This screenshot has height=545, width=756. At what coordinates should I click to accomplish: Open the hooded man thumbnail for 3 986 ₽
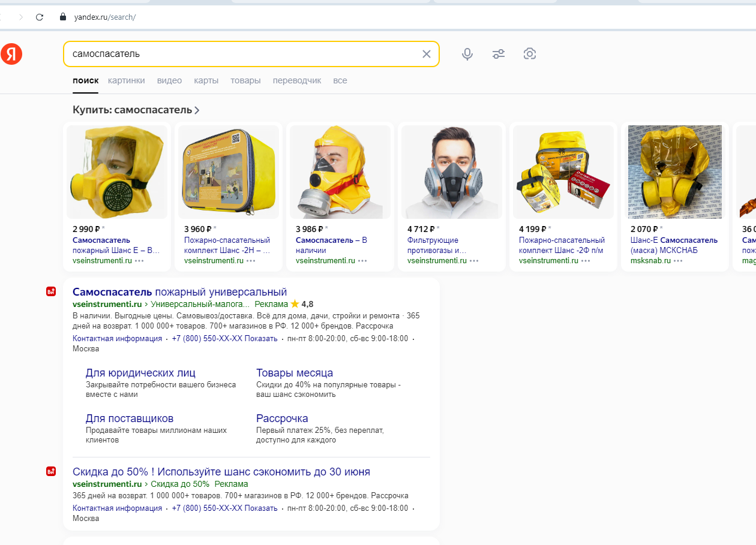point(340,172)
